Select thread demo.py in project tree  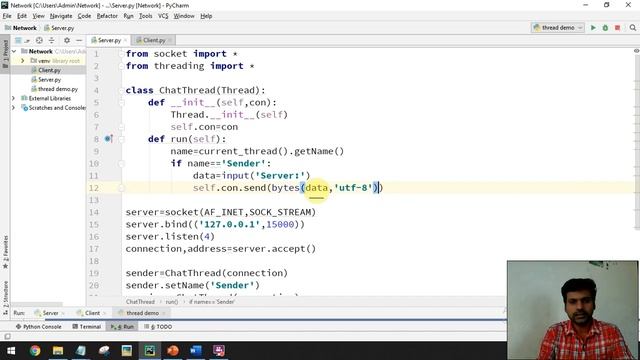(x=57, y=89)
